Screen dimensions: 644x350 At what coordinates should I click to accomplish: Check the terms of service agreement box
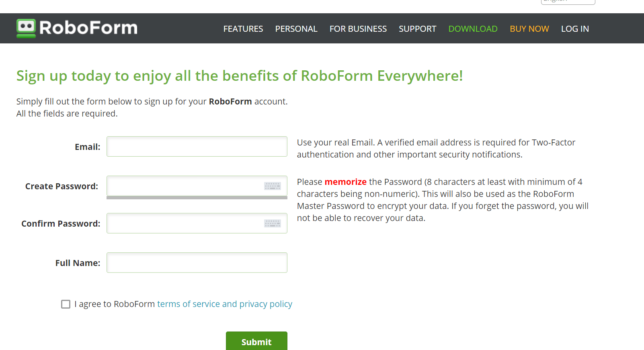point(66,304)
